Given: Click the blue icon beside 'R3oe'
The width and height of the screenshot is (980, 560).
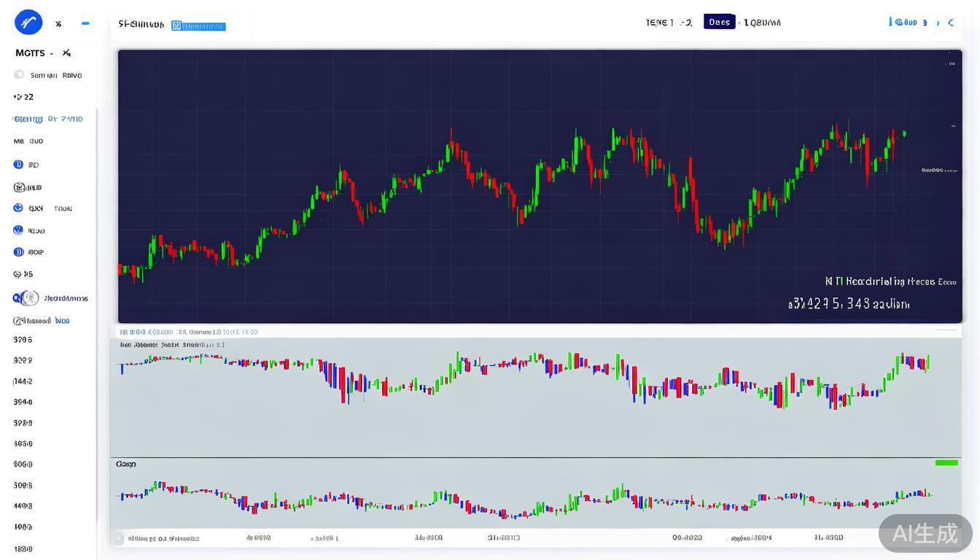Looking at the screenshot, I should [x=18, y=230].
